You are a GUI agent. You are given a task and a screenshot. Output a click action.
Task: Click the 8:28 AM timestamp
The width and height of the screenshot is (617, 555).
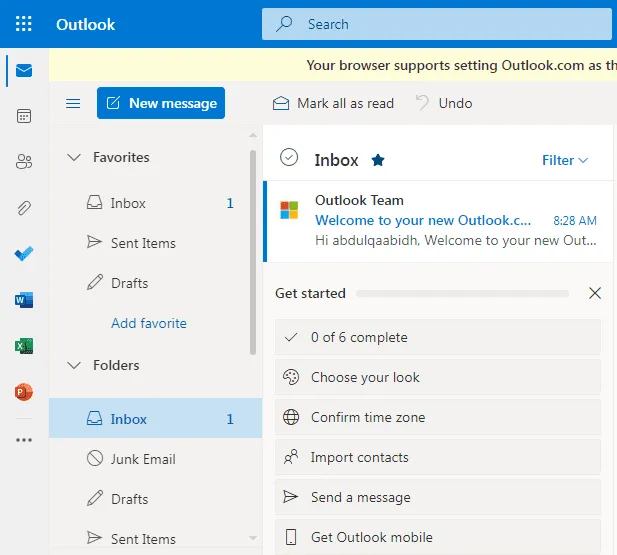575,220
